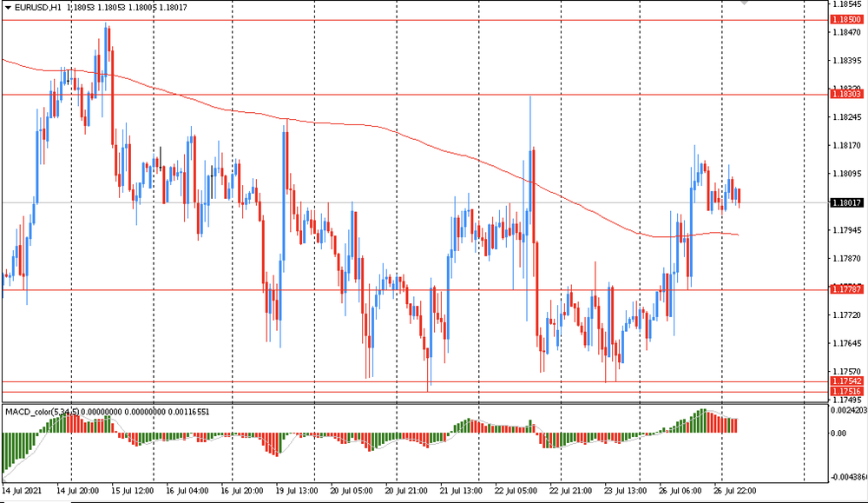This screenshot has height=503, width=868.
Task: Click the 20 Jul 21:00 time label
Action: pos(406,491)
